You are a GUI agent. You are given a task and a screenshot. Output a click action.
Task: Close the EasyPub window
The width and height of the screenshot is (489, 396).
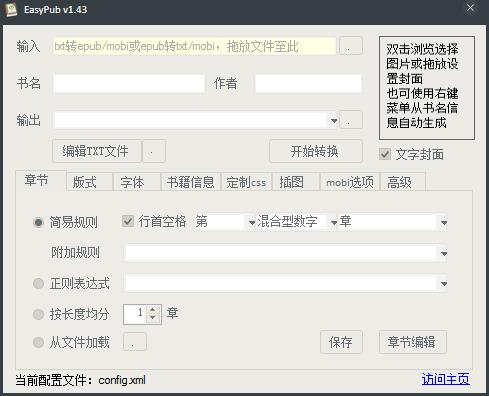470,8
